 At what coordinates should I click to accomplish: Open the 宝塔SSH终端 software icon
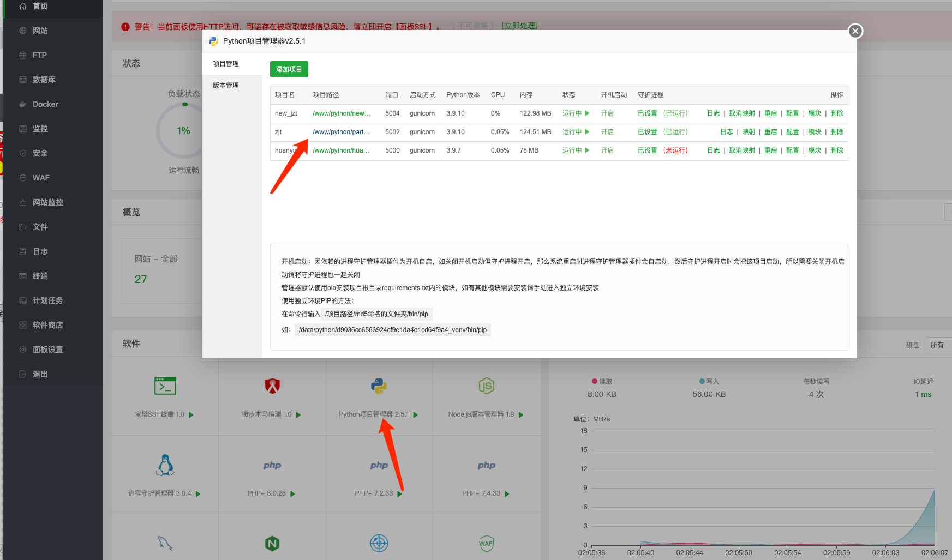165,386
